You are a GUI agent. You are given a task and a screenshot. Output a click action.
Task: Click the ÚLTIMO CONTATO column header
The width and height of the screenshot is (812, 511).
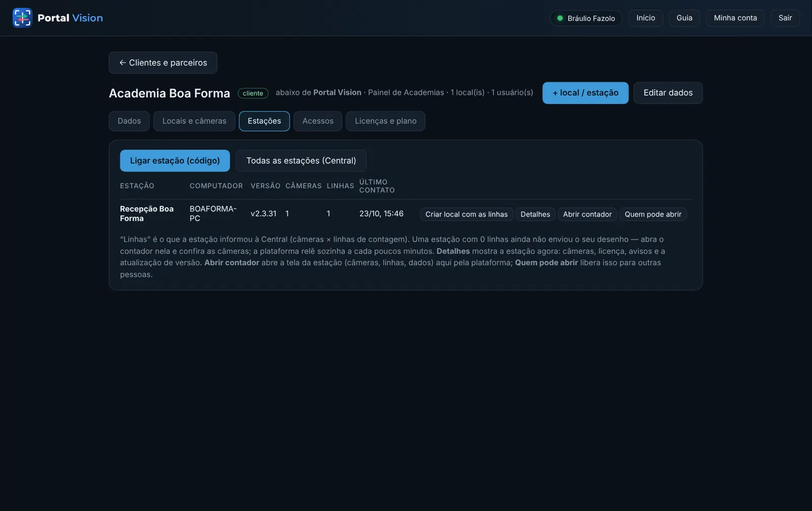point(377,186)
